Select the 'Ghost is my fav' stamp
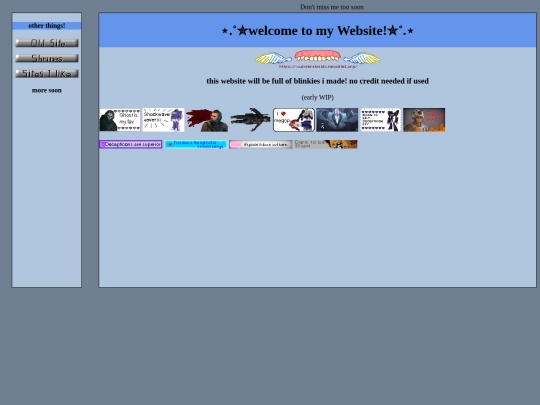 click(x=120, y=120)
